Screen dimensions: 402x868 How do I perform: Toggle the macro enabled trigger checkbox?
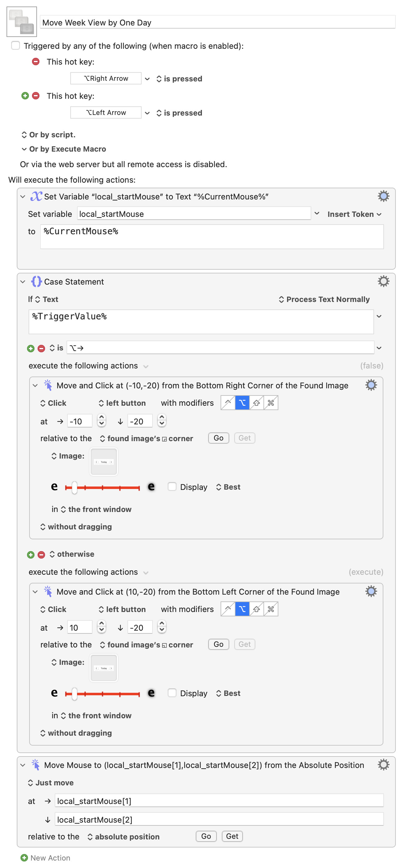[16, 45]
